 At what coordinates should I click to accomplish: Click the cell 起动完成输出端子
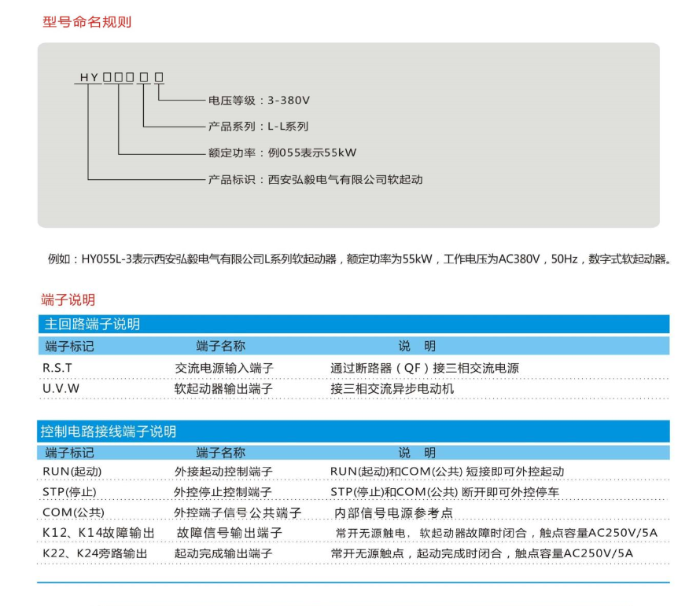(x=223, y=553)
